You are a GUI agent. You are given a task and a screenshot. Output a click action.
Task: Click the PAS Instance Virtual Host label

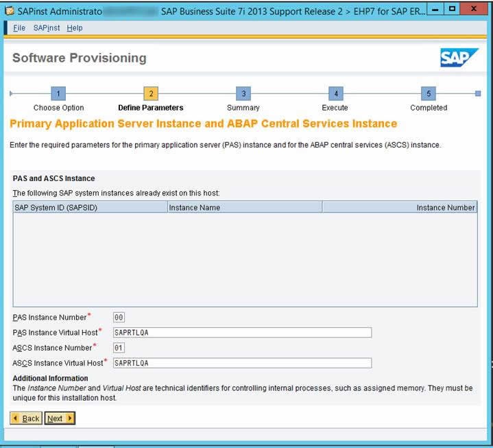55,333
